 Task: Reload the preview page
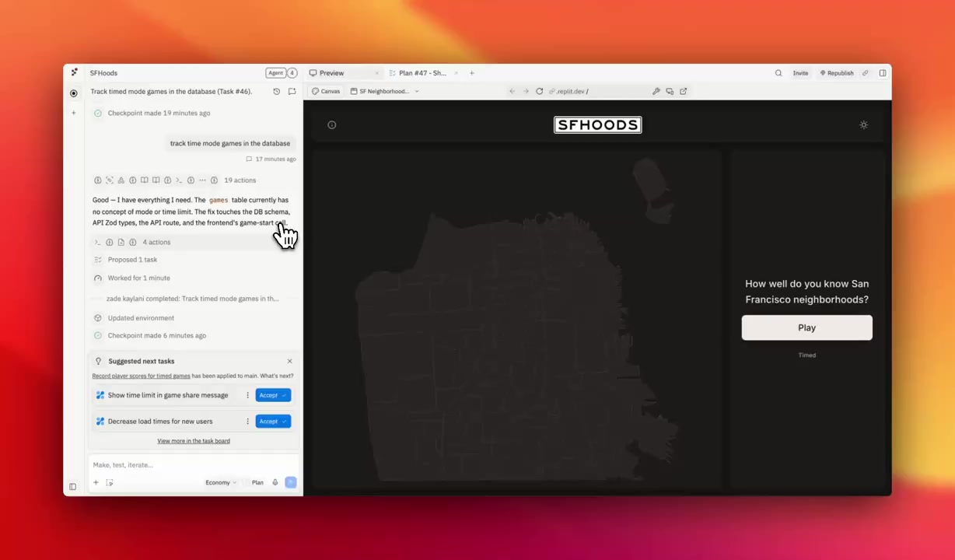pyautogui.click(x=539, y=91)
